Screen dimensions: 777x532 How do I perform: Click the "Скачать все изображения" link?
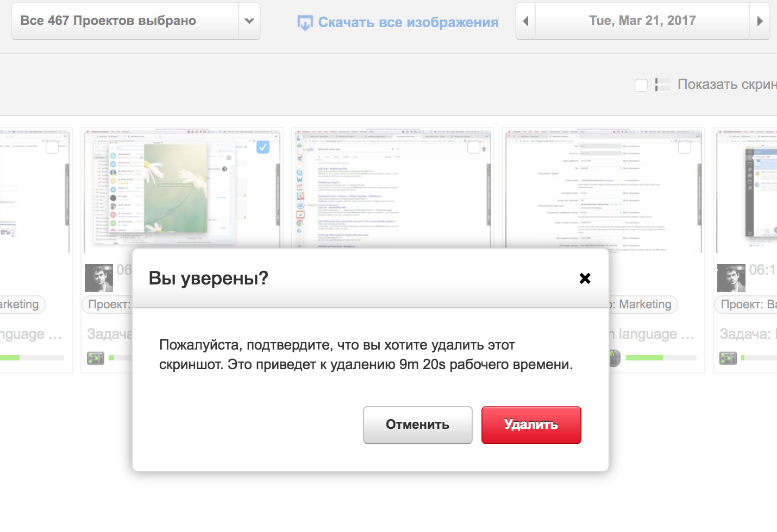(408, 22)
